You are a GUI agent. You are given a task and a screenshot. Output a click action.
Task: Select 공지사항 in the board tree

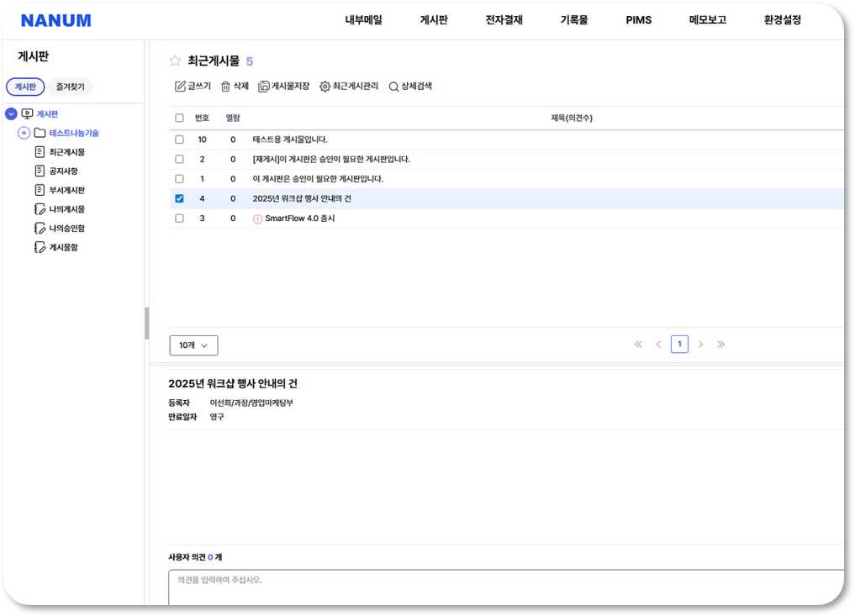click(x=63, y=171)
